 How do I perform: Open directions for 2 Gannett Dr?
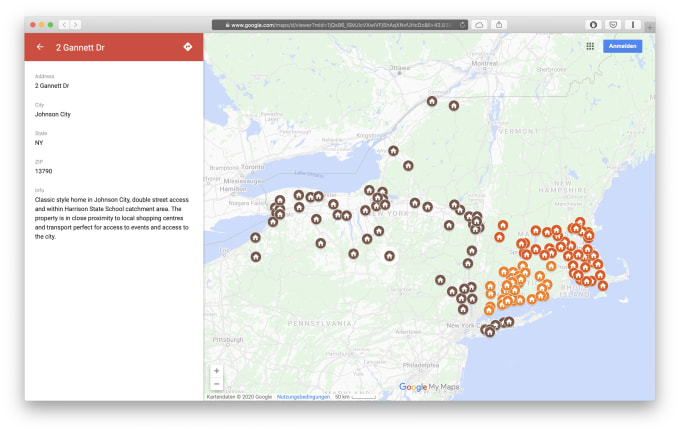pyautogui.click(x=187, y=47)
